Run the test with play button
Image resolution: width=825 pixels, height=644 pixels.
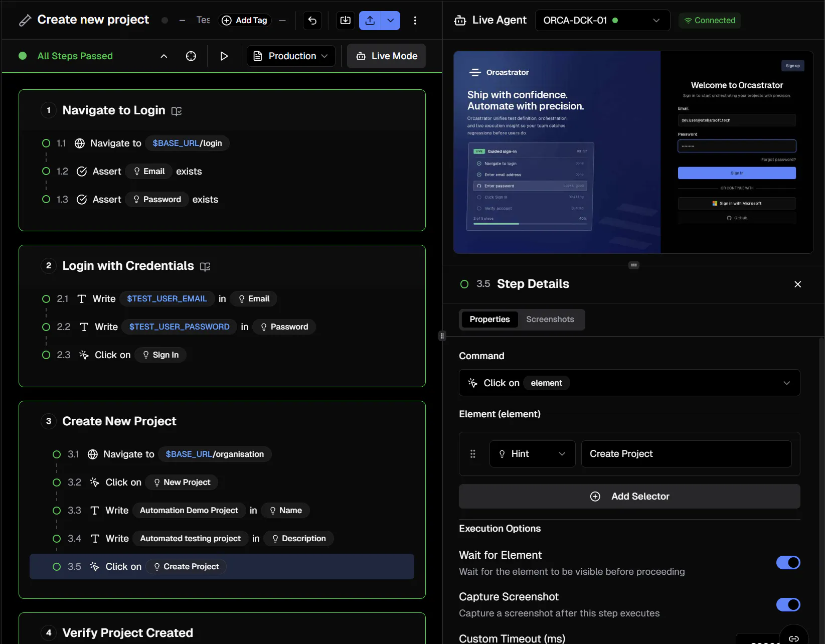[x=224, y=56]
